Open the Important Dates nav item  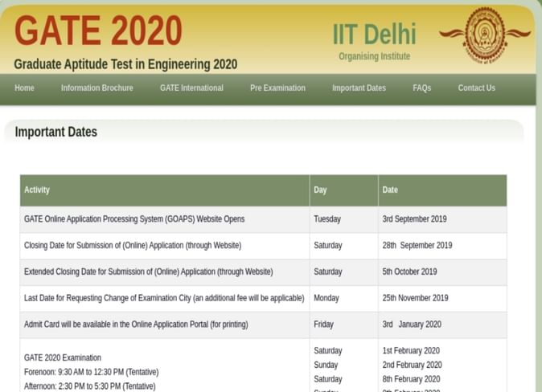click(359, 88)
